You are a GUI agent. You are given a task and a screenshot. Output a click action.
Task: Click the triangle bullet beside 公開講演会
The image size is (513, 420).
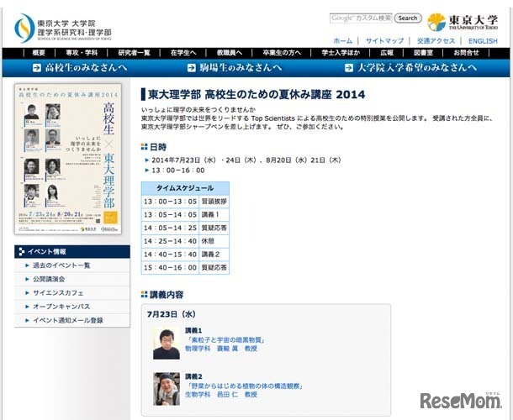(x=28, y=279)
